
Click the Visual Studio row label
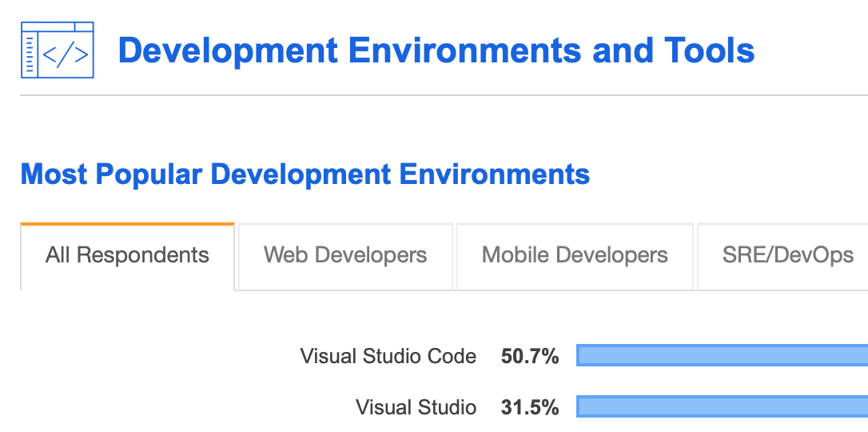pos(416,408)
